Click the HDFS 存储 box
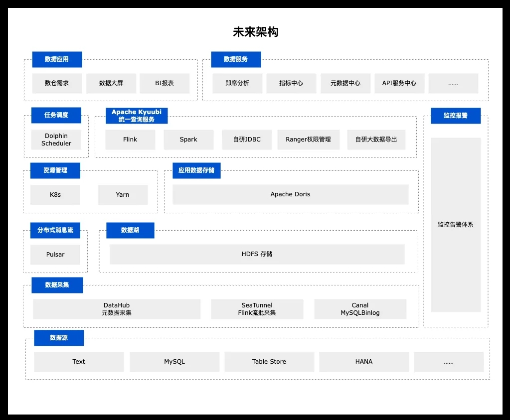 [x=257, y=254]
